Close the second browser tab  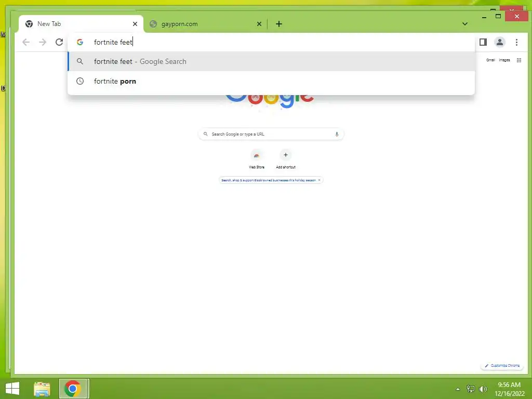coord(259,24)
